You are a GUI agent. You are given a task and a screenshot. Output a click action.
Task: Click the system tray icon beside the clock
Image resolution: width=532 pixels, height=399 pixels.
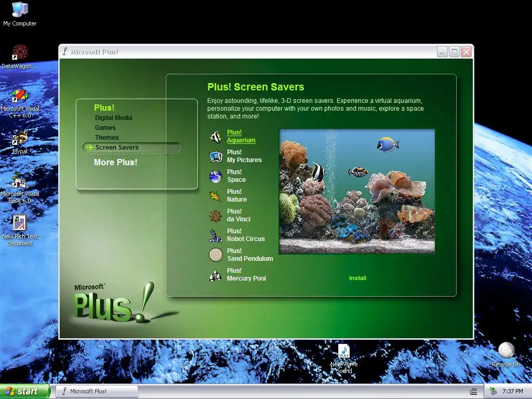(x=494, y=391)
